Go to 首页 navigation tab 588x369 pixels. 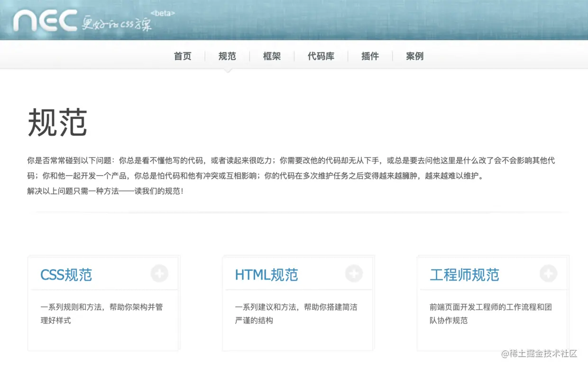[183, 56]
